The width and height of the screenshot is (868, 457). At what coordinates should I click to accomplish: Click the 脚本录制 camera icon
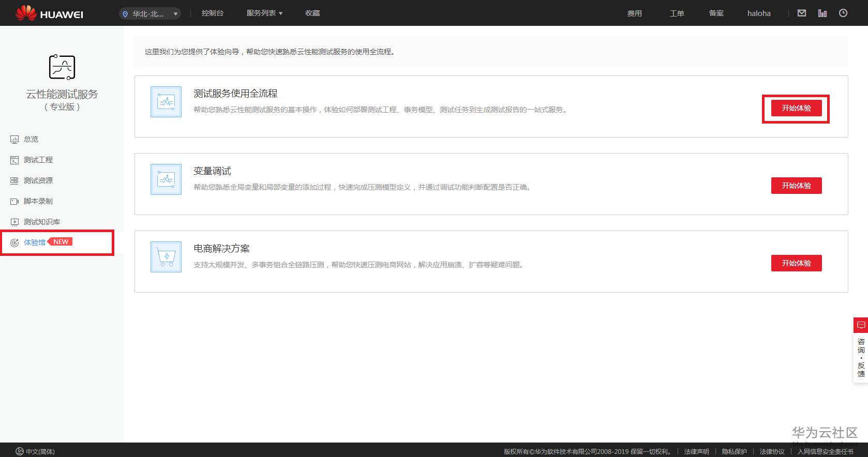tap(14, 202)
